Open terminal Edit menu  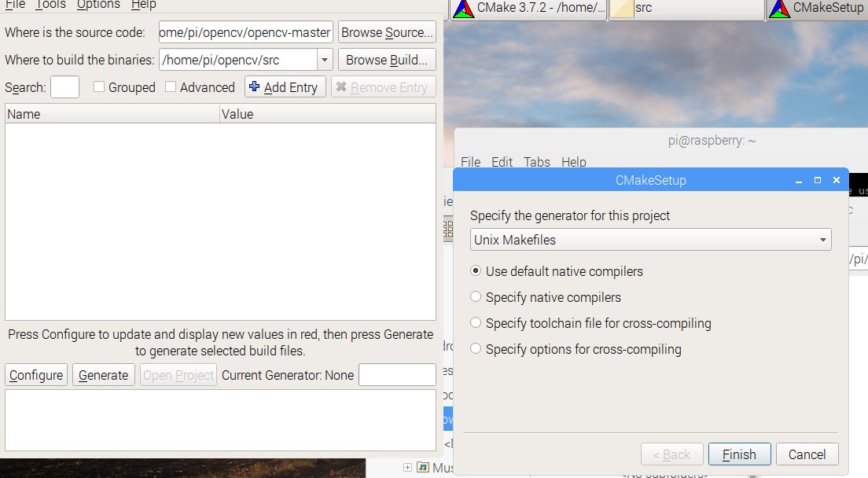502,162
